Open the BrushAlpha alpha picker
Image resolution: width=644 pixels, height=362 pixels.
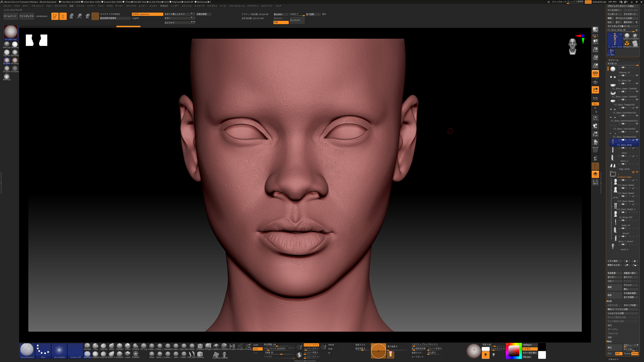point(59,350)
